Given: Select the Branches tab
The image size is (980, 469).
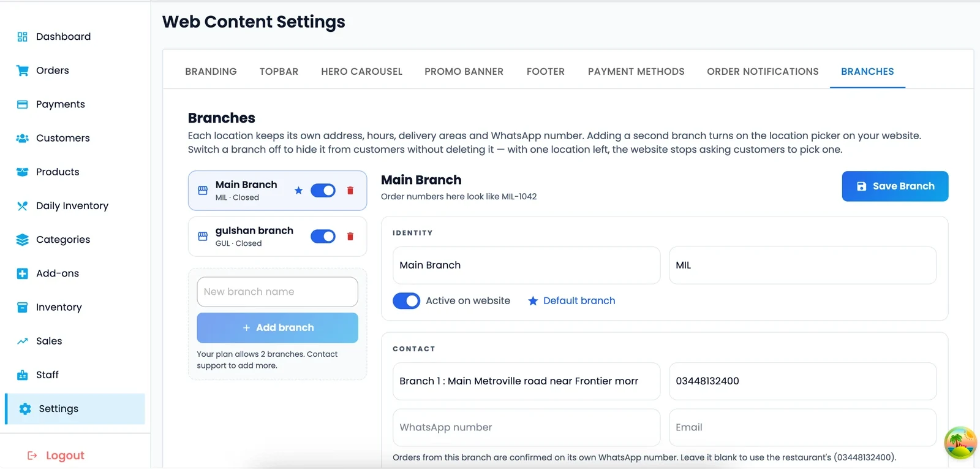Looking at the screenshot, I should [x=867, y=72].
